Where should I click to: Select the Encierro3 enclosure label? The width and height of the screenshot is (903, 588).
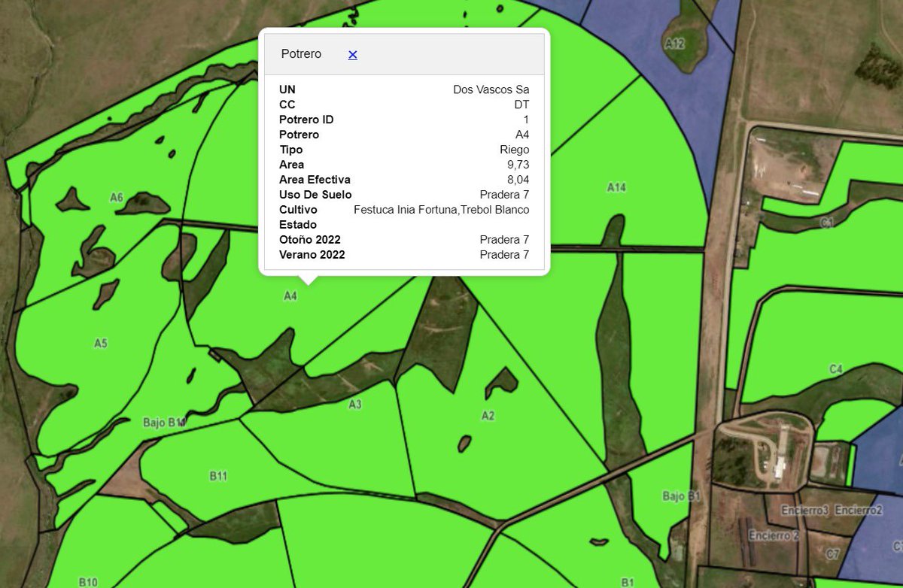click(x=804, y=511)
